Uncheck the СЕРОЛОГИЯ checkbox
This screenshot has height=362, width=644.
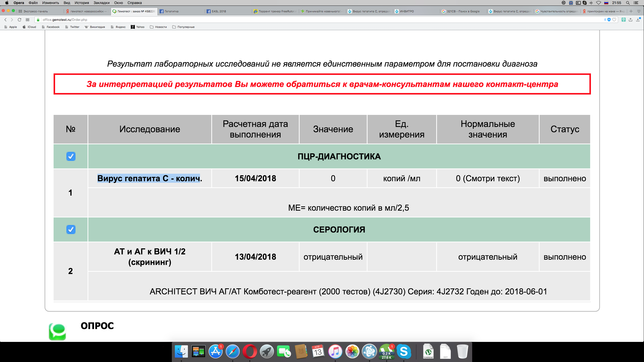point(71,230)
